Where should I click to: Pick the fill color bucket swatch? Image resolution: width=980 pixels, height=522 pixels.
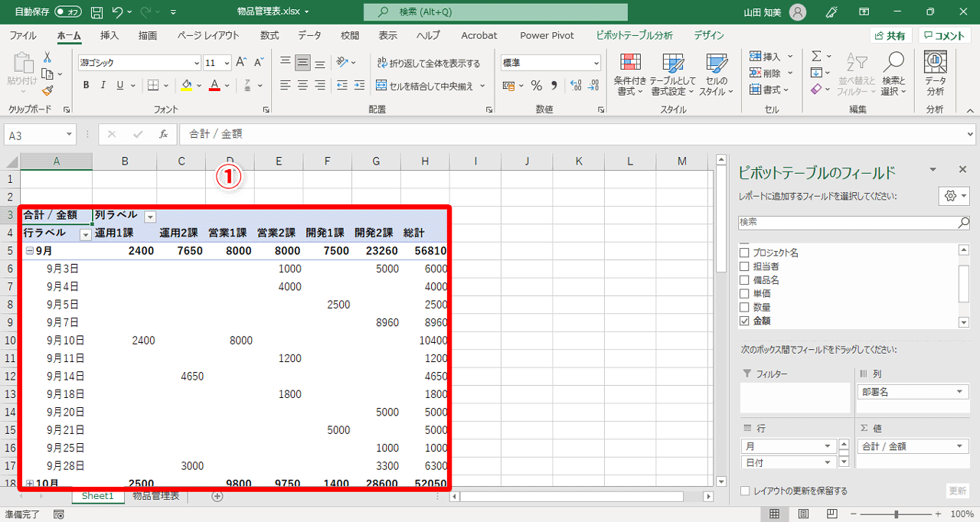186,85
